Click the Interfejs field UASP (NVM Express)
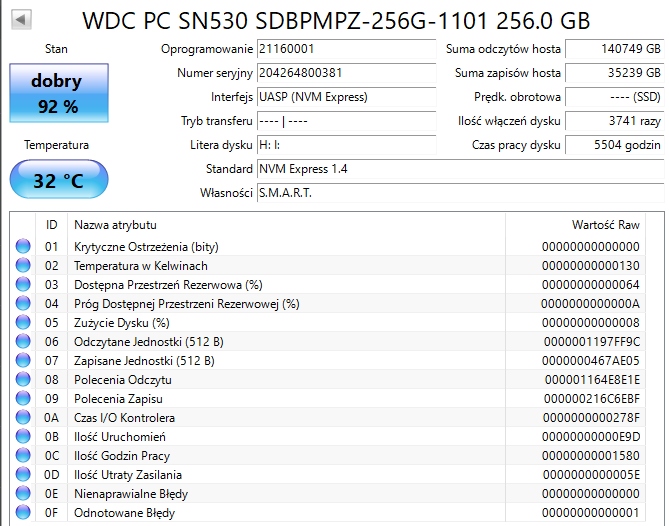 346,97
